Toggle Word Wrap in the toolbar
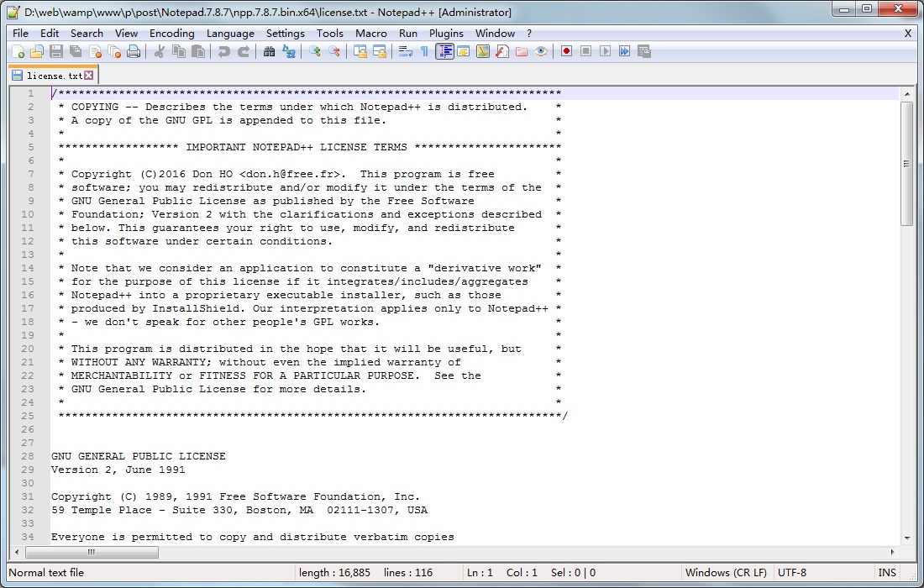Image resolution: width=924 pixels, height=588 pixels. pos(406,52)
